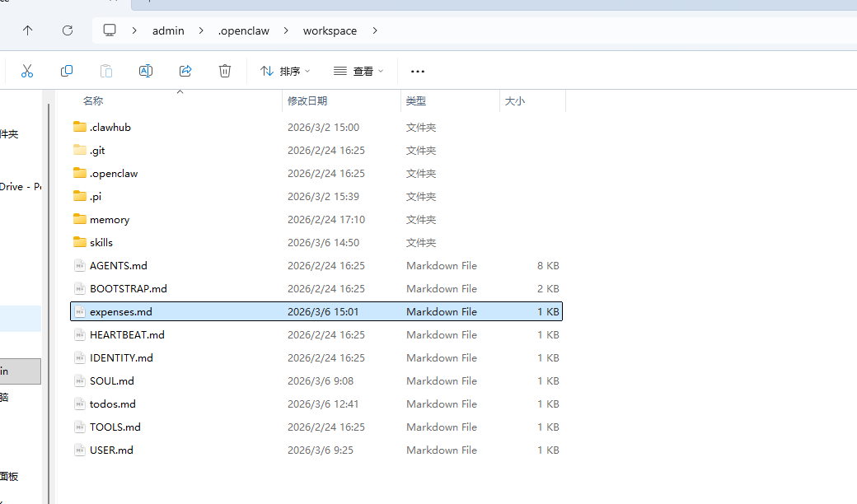Sort by 名称 column header
Screen dimensions: 857x504
click(x=93, y=101)
